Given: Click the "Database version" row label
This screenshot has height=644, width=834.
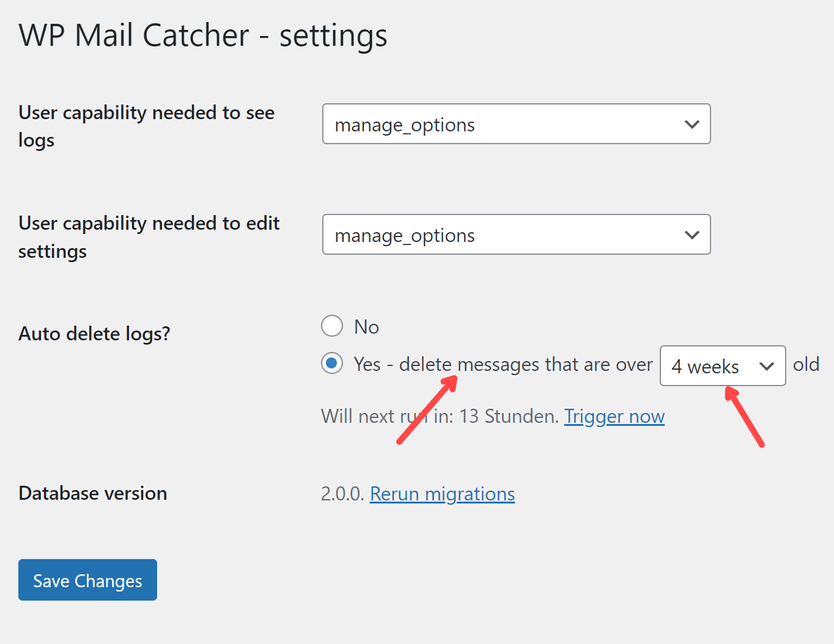Looking at the screenshot, I should pos(92,493).
